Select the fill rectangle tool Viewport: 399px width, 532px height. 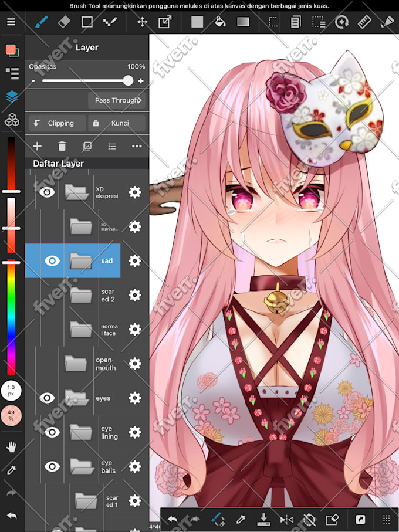coord(197,22)
